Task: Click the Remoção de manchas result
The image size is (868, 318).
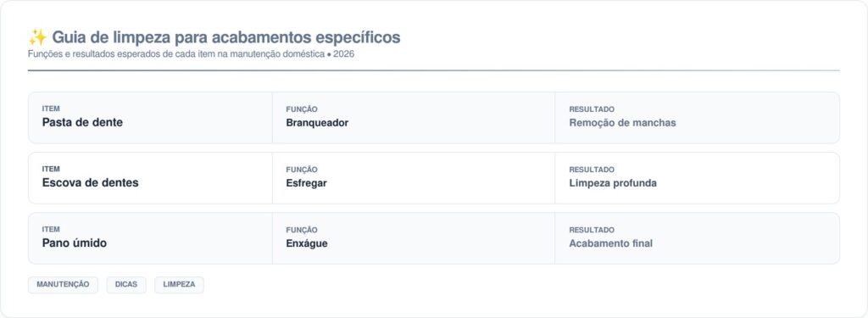Action: click(x=622, y=123)
